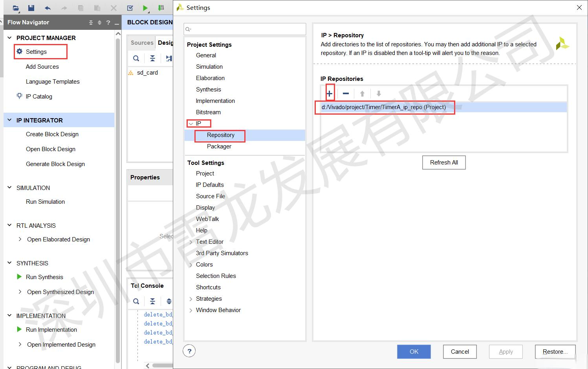Expand the Open Synthesized Design item
Screen dimensions: 588x369
click(x=20, y=292)
